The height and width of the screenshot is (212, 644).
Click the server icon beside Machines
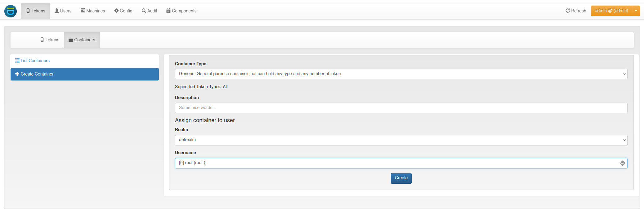[x=83, y=11]
